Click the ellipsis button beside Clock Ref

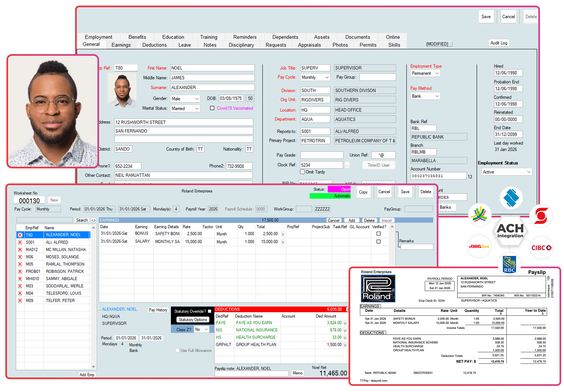(x=347, y=165)
